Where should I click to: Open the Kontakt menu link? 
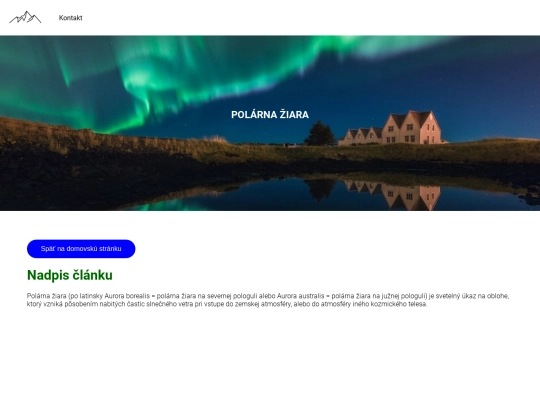tap(71, 18)
